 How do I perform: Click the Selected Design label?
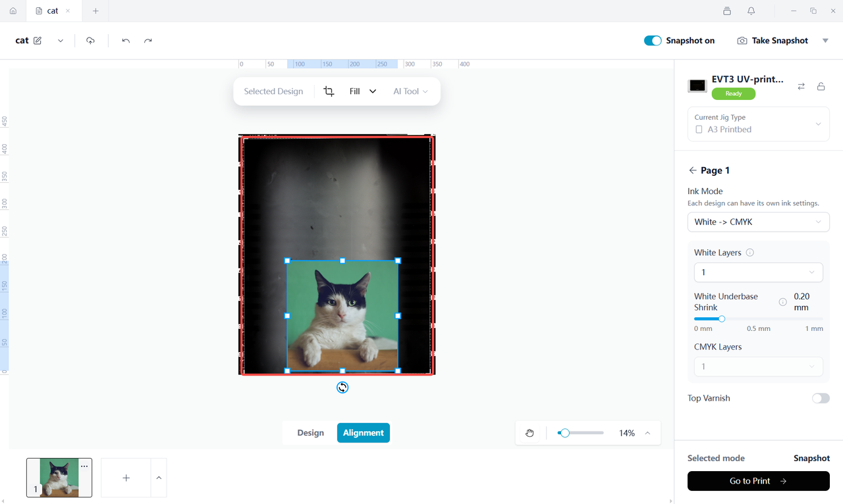[273, 91]
